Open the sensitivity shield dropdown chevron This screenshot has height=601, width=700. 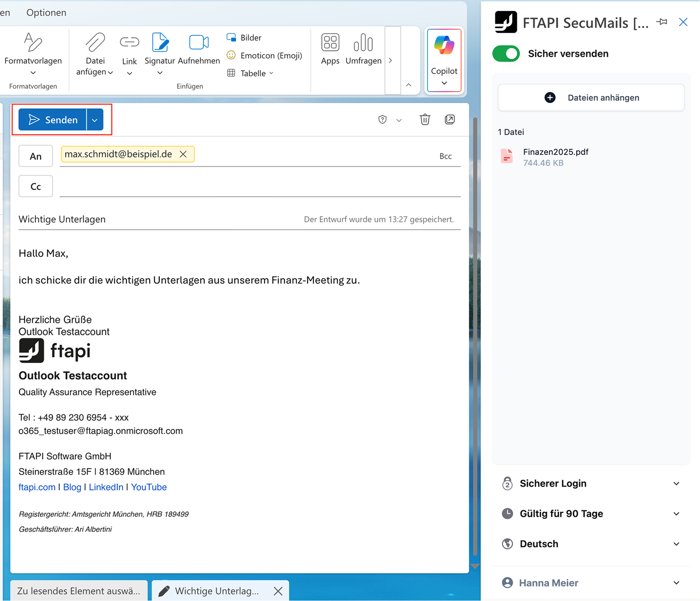[x=399, y=120]
